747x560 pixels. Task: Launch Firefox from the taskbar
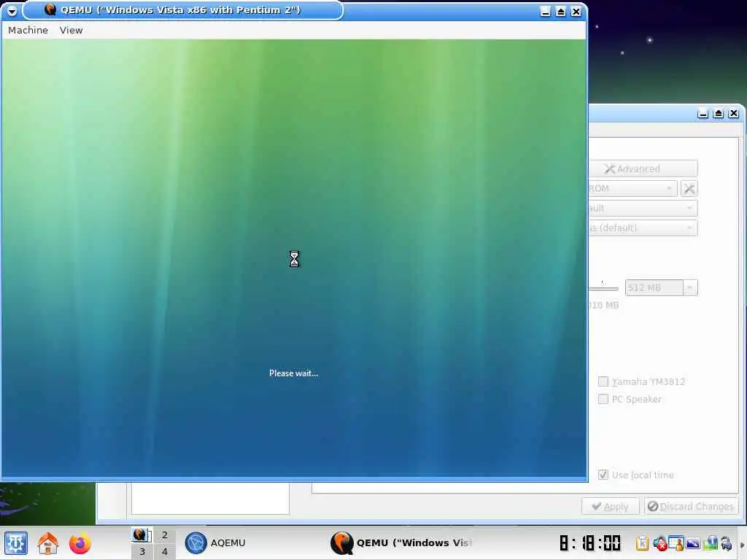80,542
